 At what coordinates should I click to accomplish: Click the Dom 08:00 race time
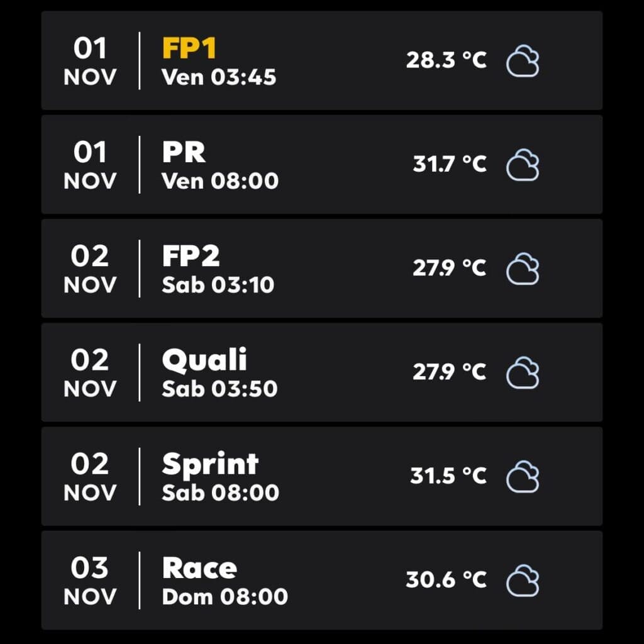[x=225, y=597]
